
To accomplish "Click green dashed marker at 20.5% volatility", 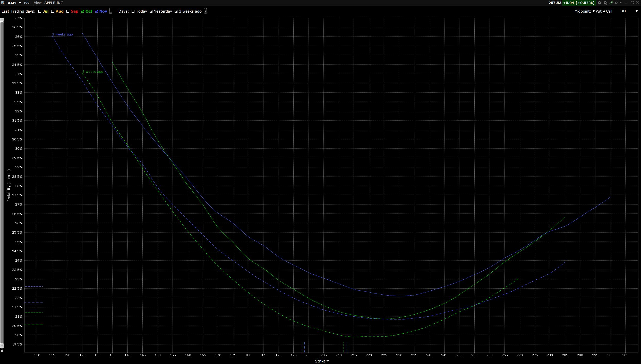I will [x=34, y=324].
